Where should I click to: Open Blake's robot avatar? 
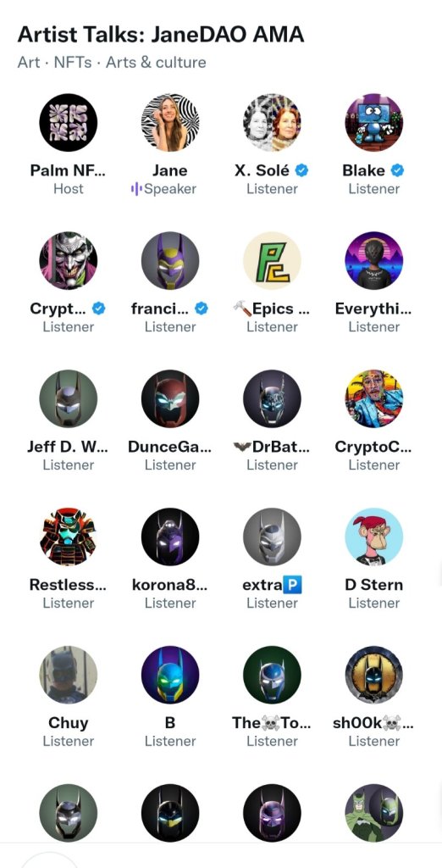[x=374, y=122]
